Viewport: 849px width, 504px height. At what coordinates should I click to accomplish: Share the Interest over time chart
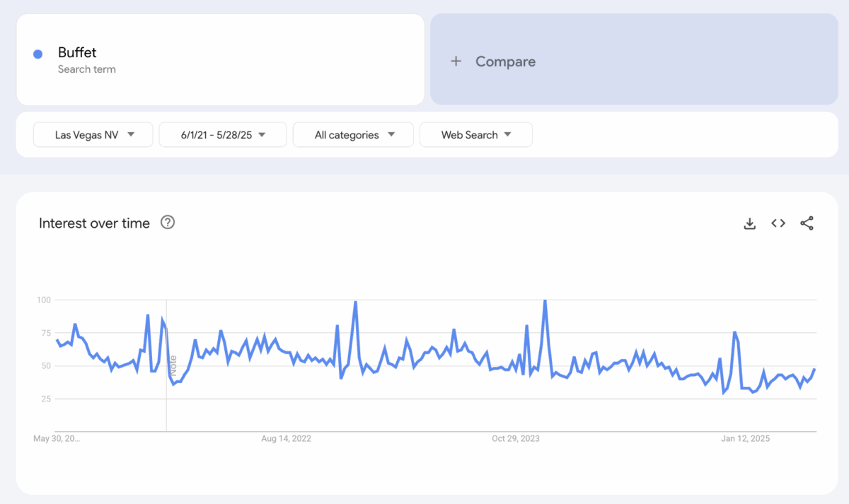click(x=807, y=223)
